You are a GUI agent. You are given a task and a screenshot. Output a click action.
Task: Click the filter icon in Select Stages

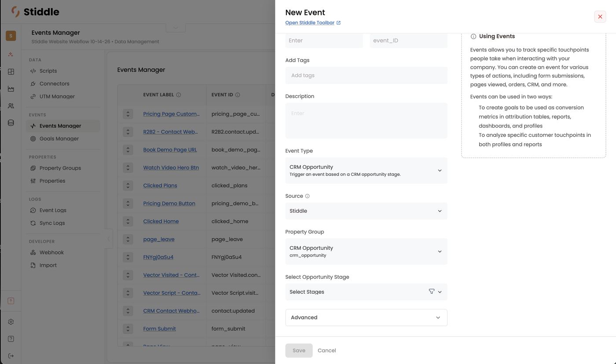pos(431,291)
